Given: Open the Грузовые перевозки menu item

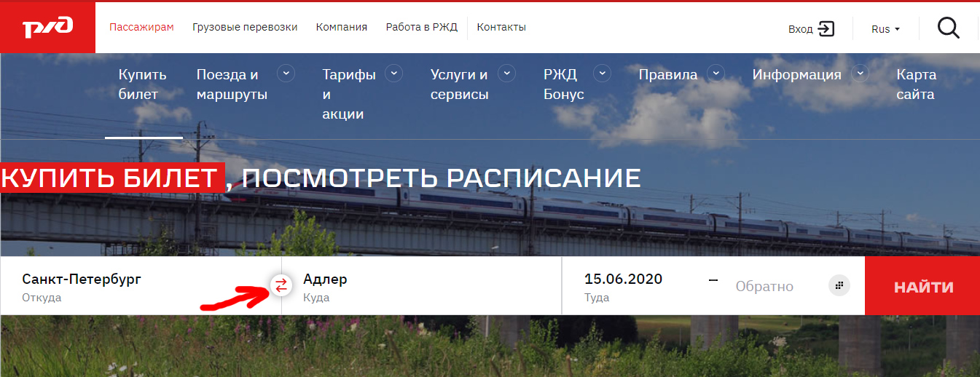Looking at the screenshot, I should (x=245, y=27).
